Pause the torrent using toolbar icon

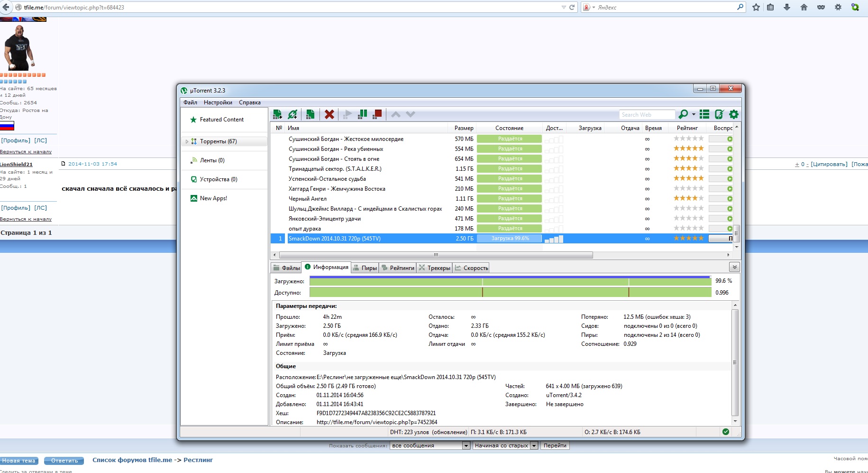click(x=363, y=114)
